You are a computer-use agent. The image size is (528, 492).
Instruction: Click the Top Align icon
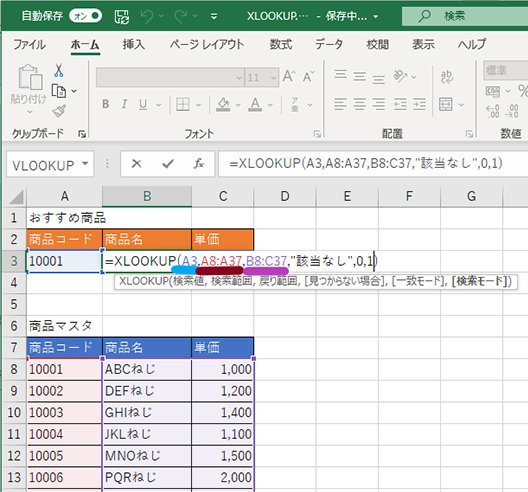click(340, 75)
